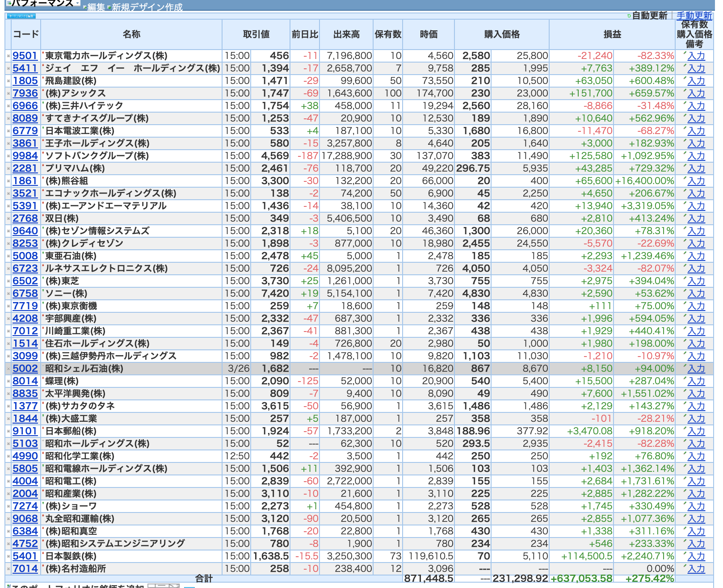
Task: Click the remove icon beside code 9501
Action: [x=8, y=56]
